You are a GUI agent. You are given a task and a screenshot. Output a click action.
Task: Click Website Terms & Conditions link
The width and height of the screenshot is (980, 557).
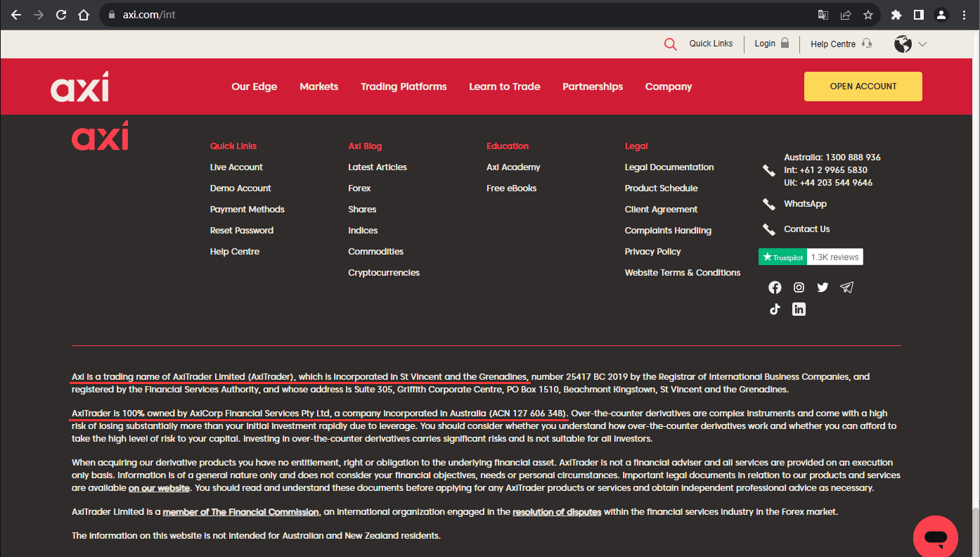(683, 273)
